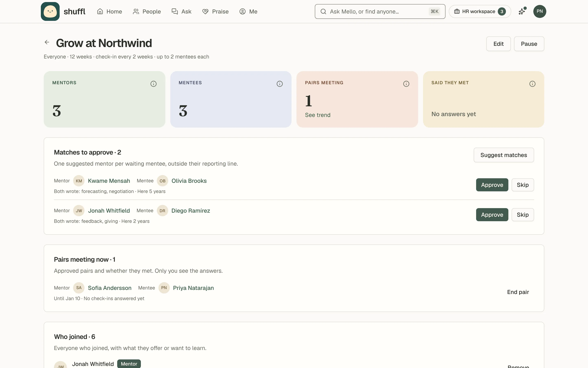Open the sparkle notifications icon

pos(522,11)
